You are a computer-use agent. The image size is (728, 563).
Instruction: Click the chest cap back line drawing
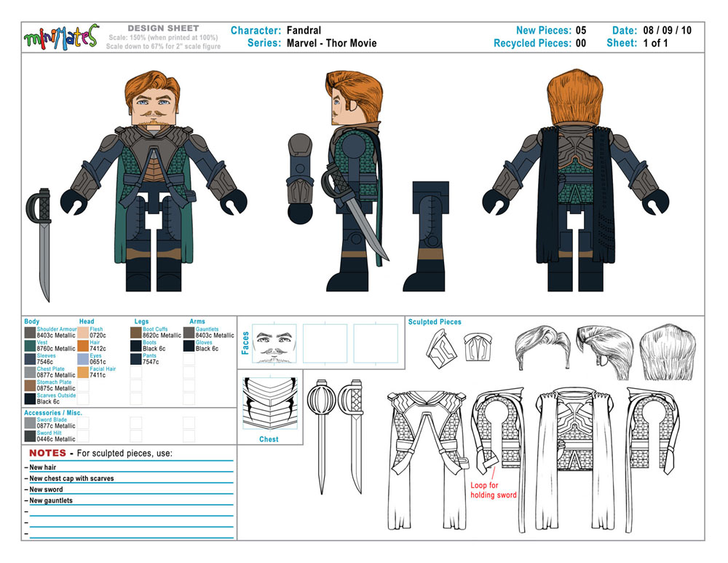576,460
